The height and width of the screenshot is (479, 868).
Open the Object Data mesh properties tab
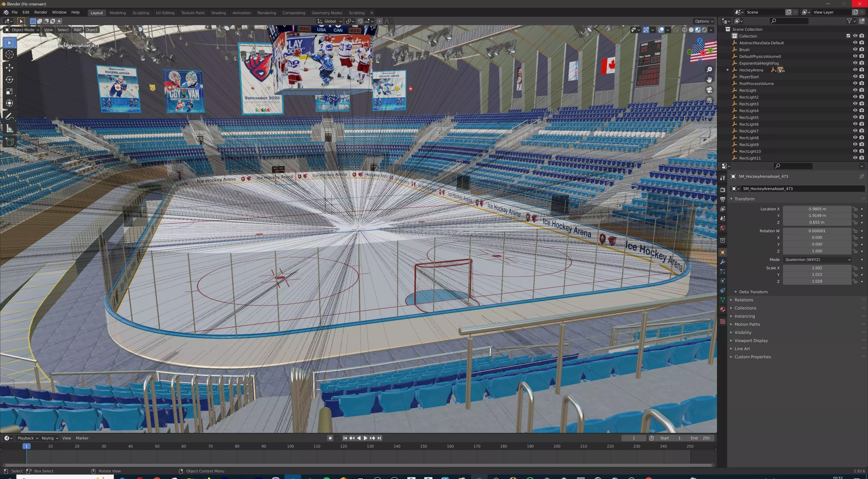pyautogui.click(x=722, y=300)
